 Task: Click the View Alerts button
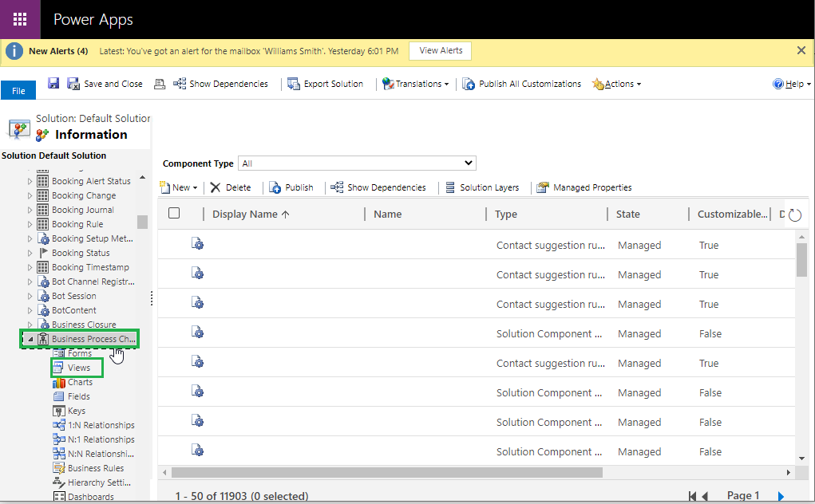coord(441,50)
